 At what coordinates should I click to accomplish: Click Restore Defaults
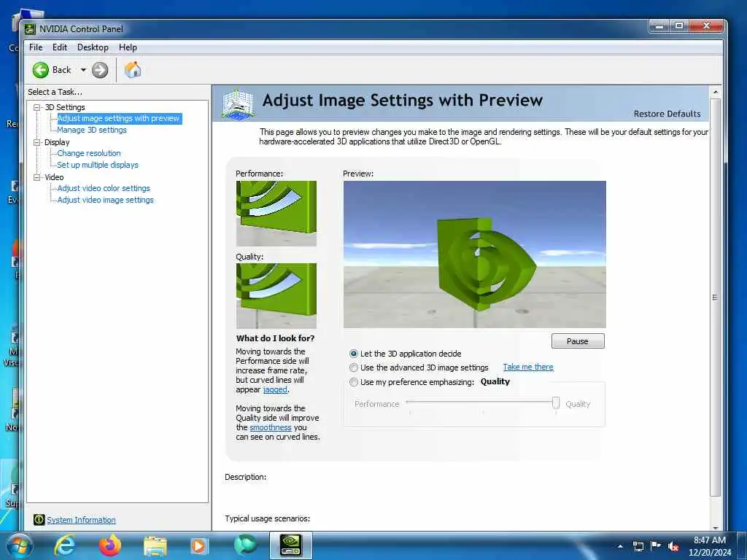[x=667, y=114]
